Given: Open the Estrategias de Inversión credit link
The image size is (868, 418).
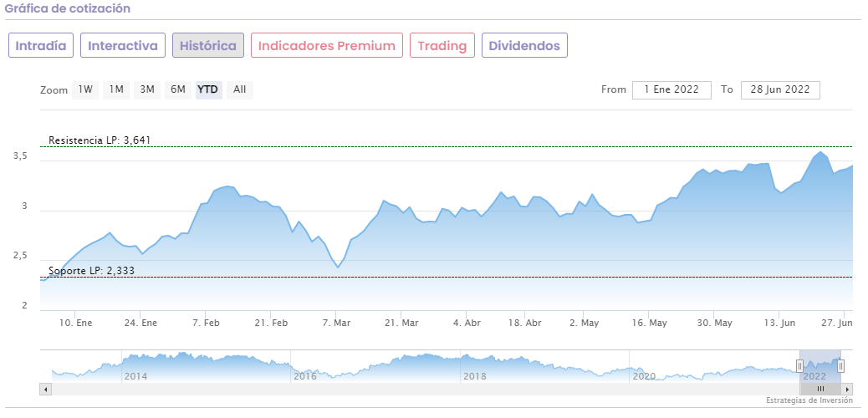Looking at the screenshot, I should [809, 401].
